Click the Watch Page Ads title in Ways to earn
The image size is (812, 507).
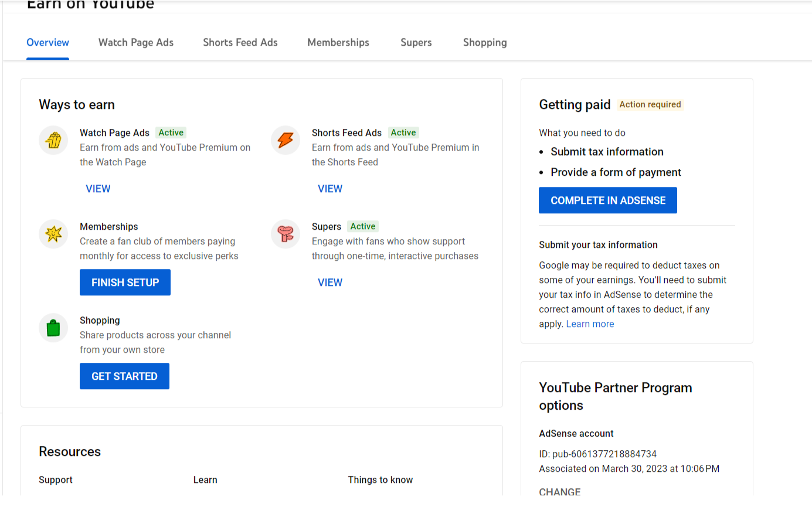coord(115,133)
